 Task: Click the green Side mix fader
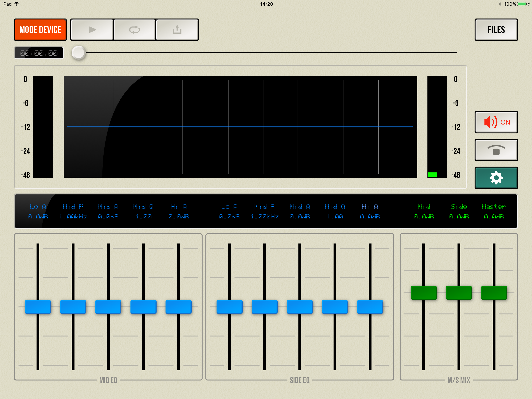click(x=459, y=293)
